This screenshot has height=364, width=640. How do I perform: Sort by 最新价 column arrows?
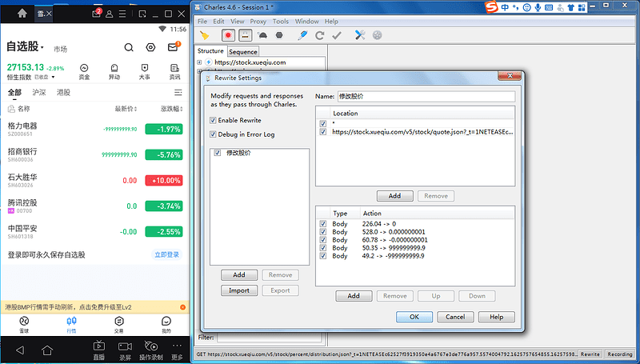pos(135,109)
